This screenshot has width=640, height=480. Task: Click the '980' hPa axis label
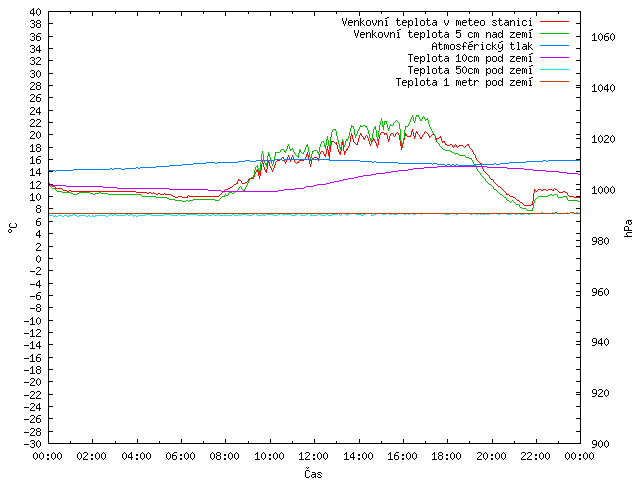600,241
